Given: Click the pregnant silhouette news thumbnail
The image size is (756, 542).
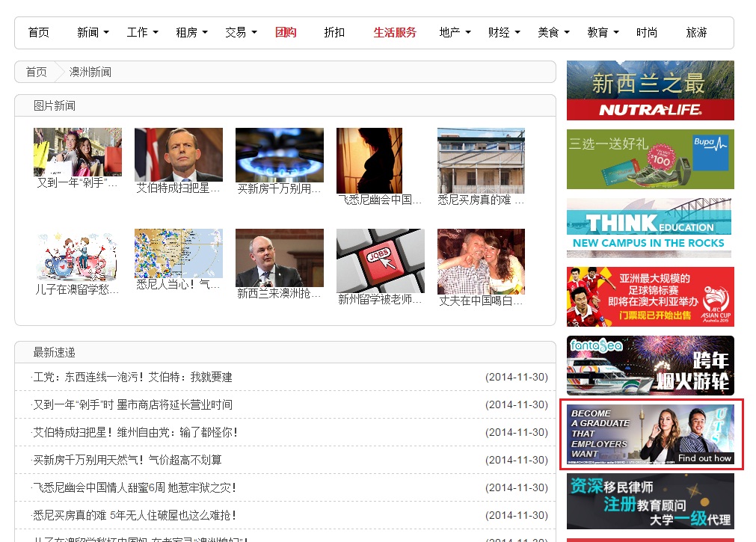Looking at the screenshot, I should [x=369, y=160].
